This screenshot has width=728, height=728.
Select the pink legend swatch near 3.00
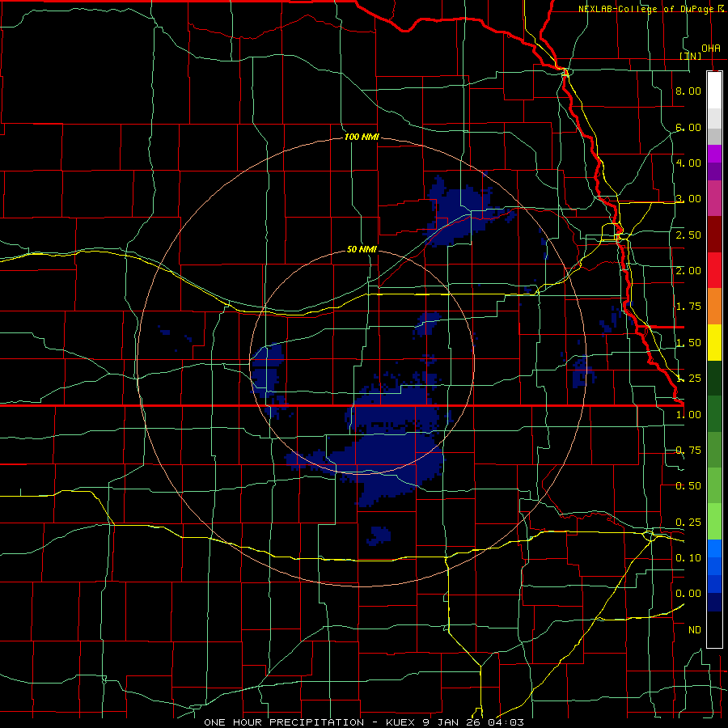[x=714, y=199]
